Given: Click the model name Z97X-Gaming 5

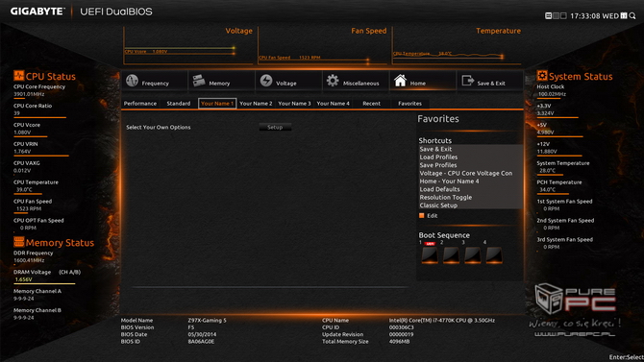Looking at the screenshot, I should tap(207, 320).
